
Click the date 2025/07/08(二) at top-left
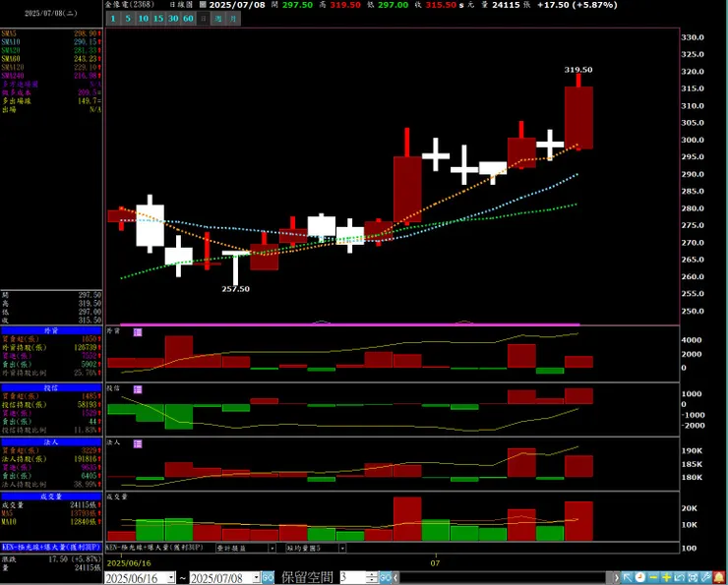51,14
